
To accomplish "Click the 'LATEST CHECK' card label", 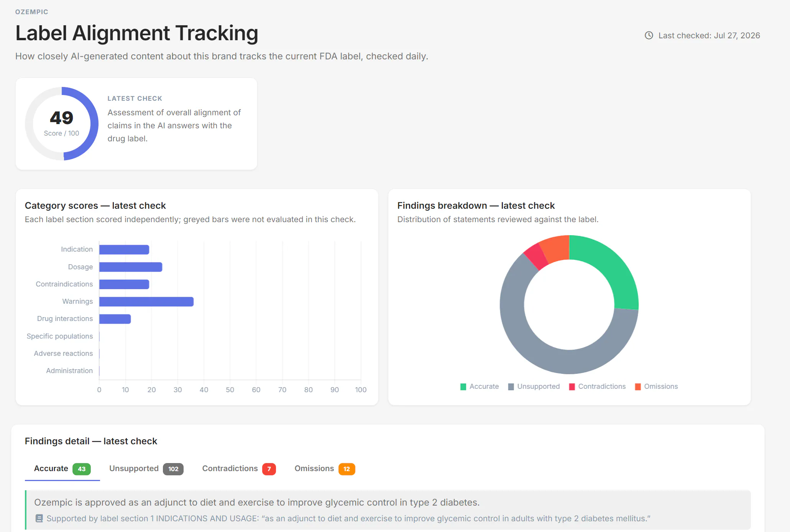I will coord(135,98).
